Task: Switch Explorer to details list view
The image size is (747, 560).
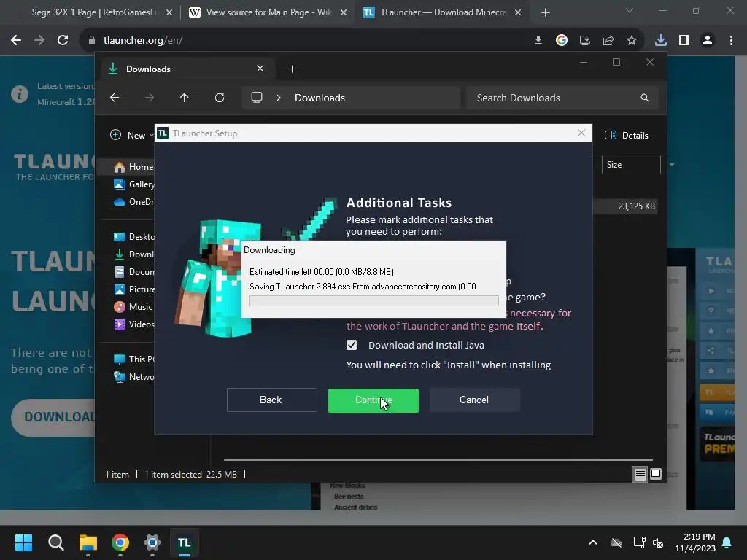Action: 640,474
